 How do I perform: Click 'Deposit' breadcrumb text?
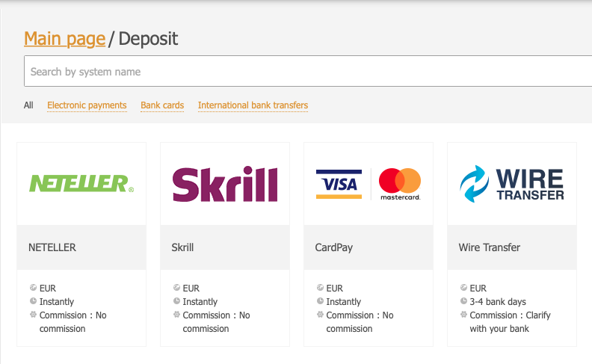pos(148,39)
